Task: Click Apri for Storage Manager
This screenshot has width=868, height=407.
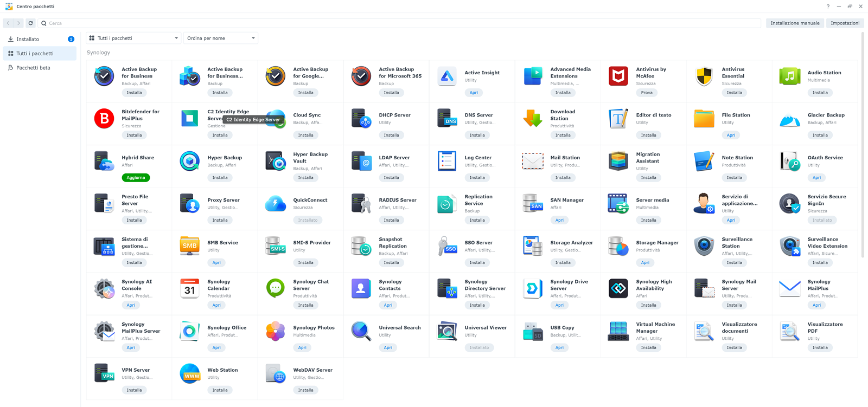Action: pos(645,263)
